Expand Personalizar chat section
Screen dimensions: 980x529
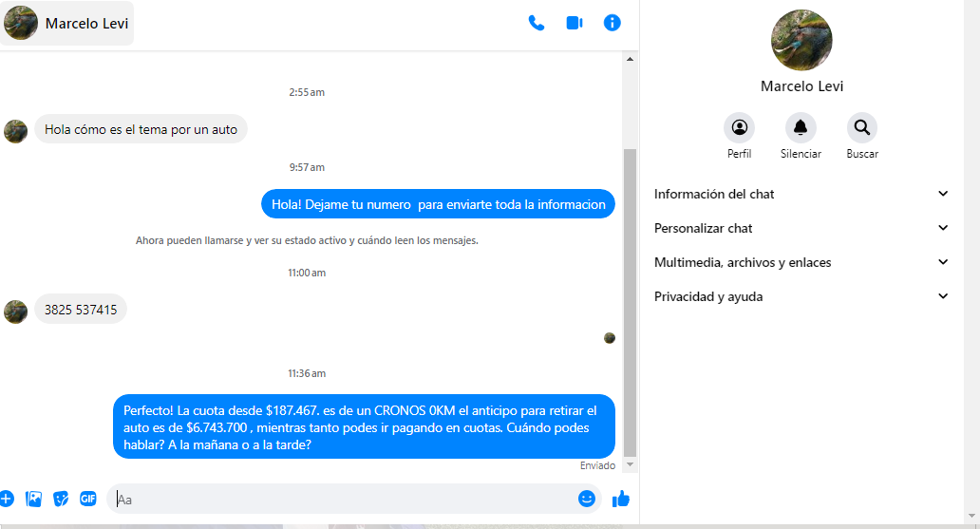click(x=801, y=228)
